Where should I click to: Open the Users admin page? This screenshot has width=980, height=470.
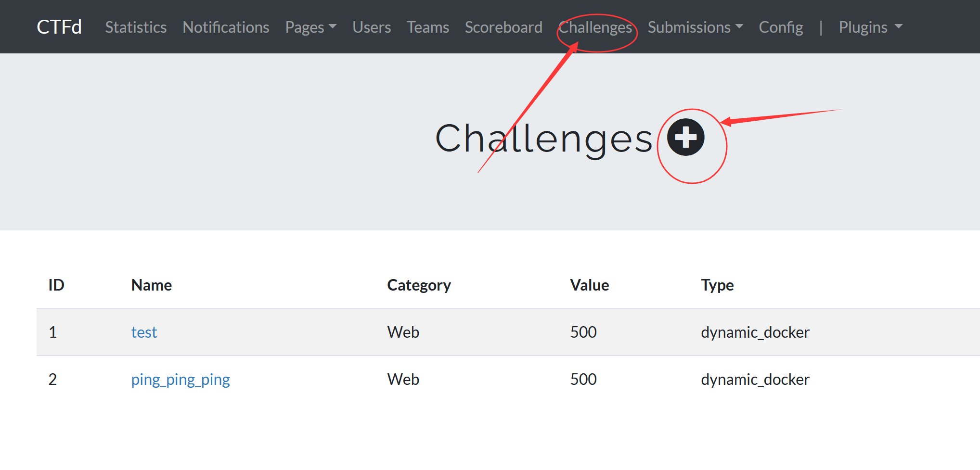tap(372, 27)
